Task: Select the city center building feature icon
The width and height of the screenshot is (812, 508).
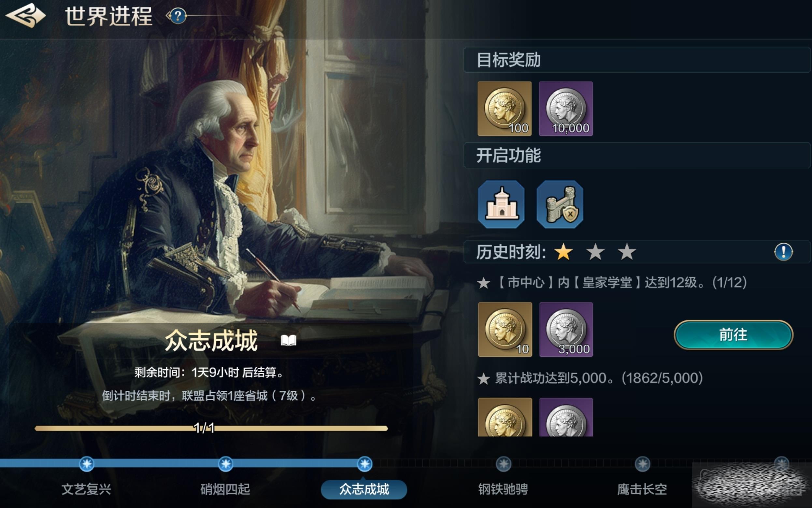Action: 501,204
